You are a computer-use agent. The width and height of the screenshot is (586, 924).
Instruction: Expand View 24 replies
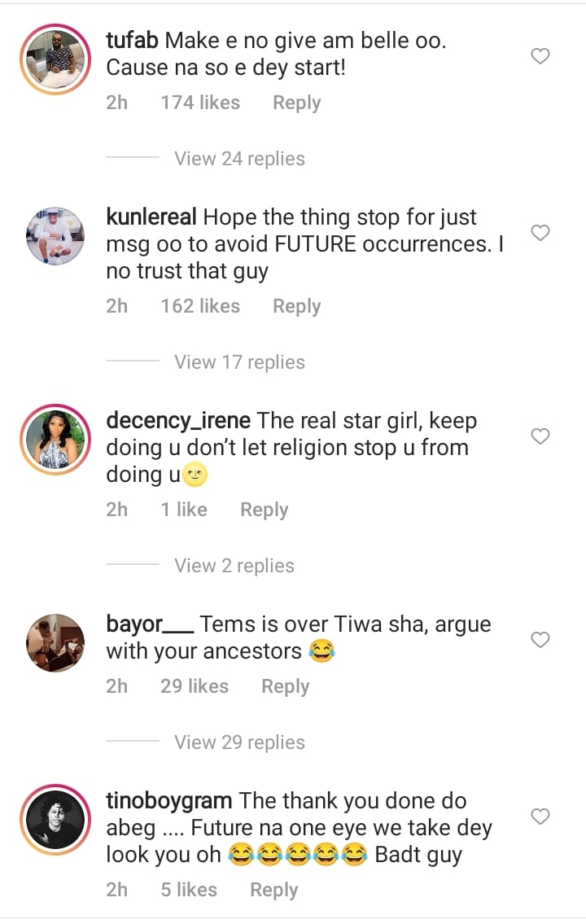click(x=239, y=159)
